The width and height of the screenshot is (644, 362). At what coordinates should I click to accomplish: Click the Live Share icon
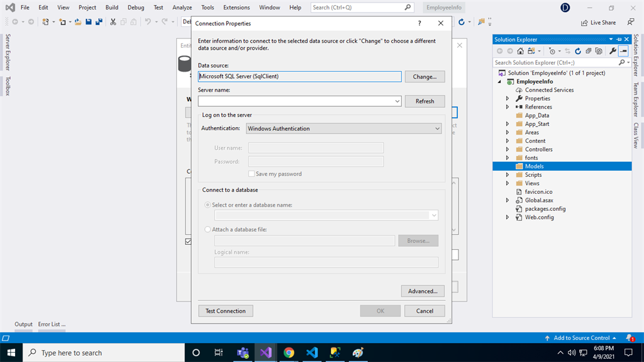tap(584, 22)
